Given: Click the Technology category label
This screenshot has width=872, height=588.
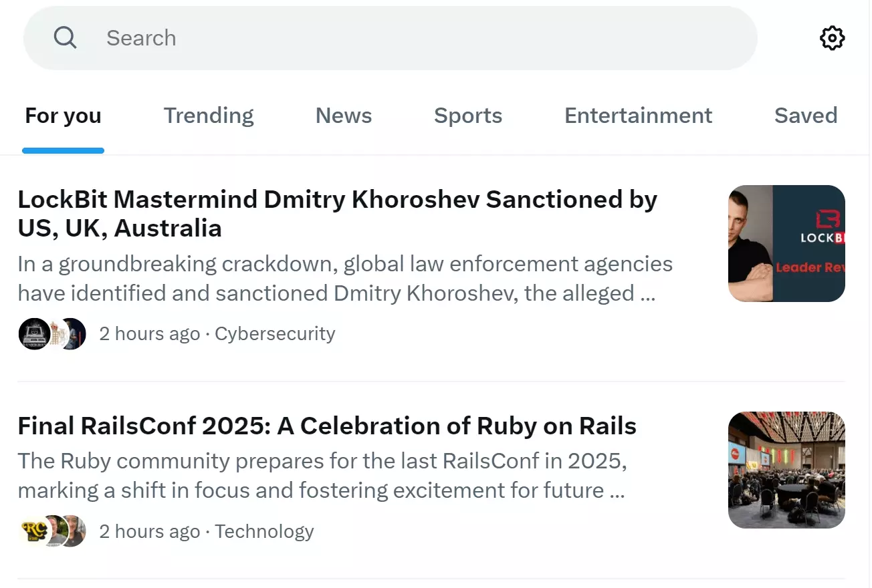Looking at the screenshot, I should [x=264, y=531].
